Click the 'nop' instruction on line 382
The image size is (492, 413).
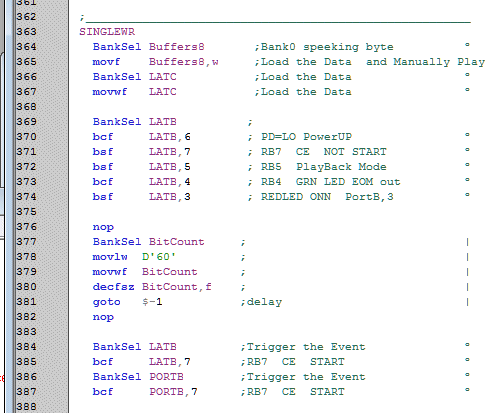(103, 317)
